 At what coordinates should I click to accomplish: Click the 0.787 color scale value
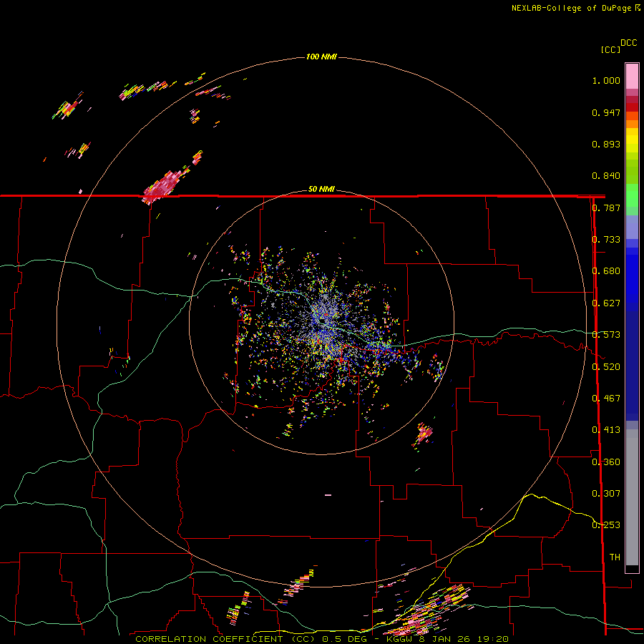pyautogui.click(x=606, y=208)
